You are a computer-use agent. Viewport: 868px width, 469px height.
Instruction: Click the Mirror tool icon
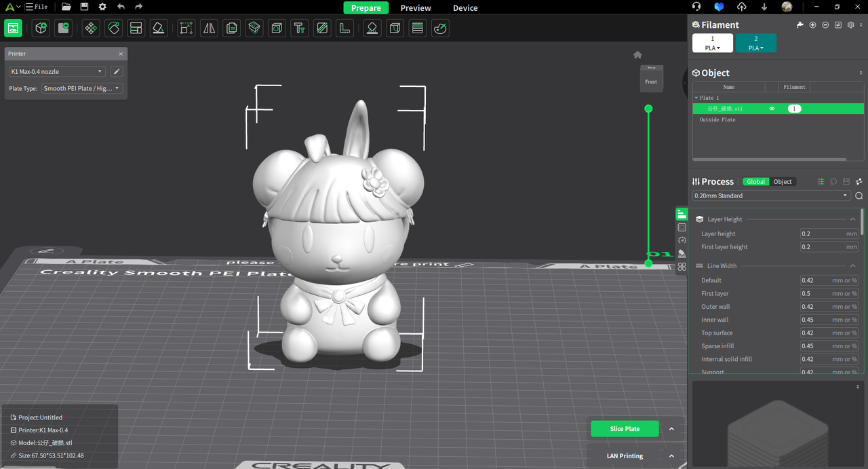(209, 29)
